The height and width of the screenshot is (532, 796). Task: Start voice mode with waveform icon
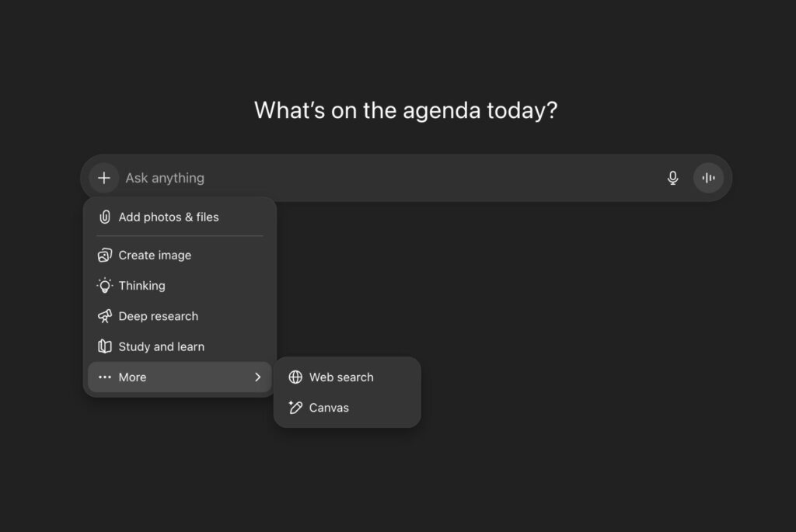708,178
